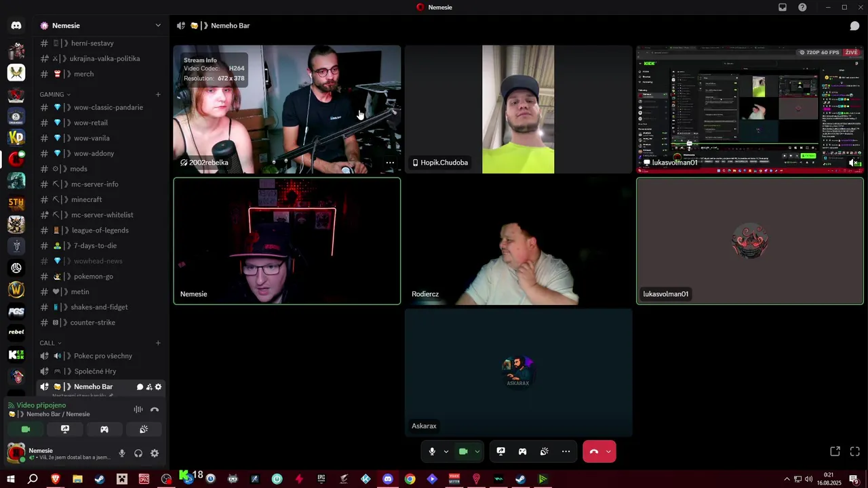This screenshot has width=868, height=488.
Task: Collapse the GAMING category
Action: pos(55,94)
